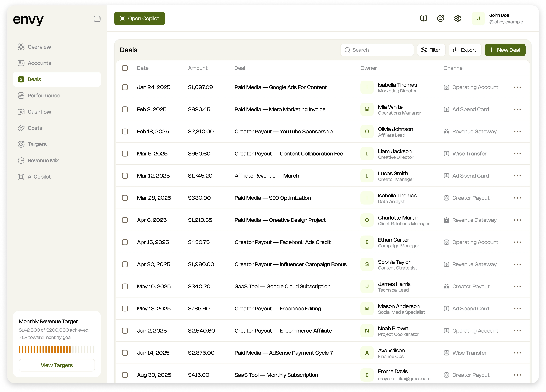546x392 pixels.
Task: Open Accounts in sidebar
Action: tap(57, 63)
